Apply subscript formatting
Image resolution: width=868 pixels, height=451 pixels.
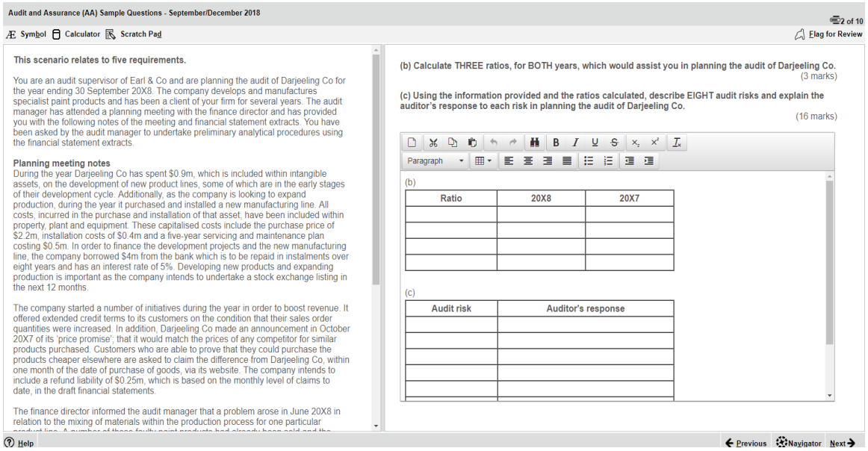click(x=636, y=143)
